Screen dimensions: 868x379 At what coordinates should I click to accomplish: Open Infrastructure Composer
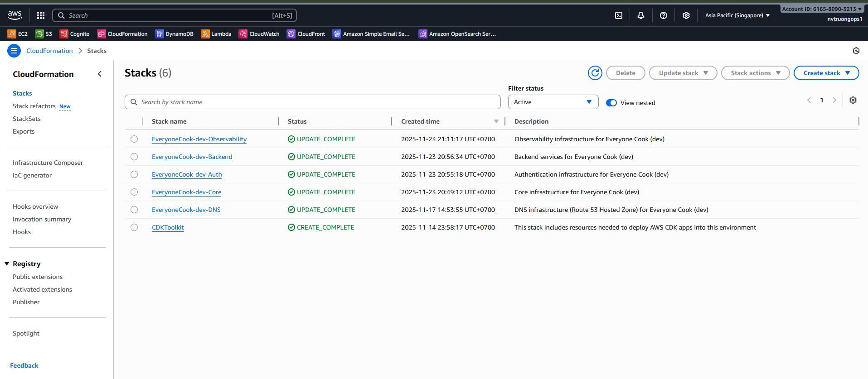(x=48, y=163)
